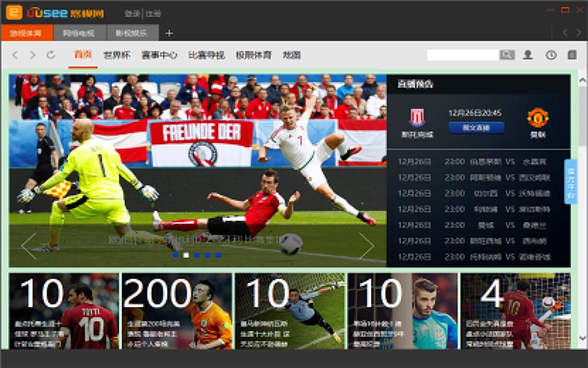This screenshot has width=588, height=368.
Task: Click the forward navigation arrow
Action: pos(33,55)
